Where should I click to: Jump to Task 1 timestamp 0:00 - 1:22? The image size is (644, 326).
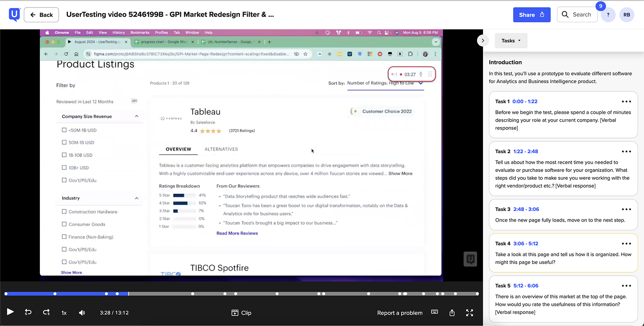(x=525, y=102)
